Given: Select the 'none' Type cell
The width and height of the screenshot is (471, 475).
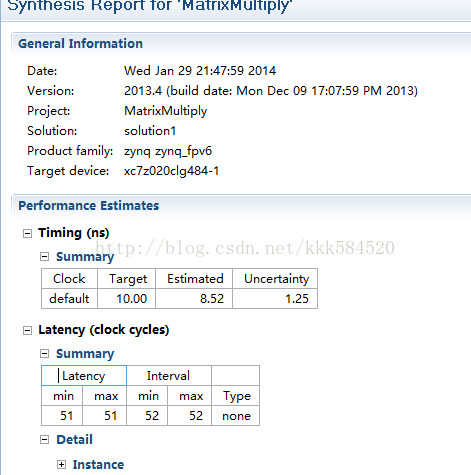Looking at the screenshot, I should (236, 416).
